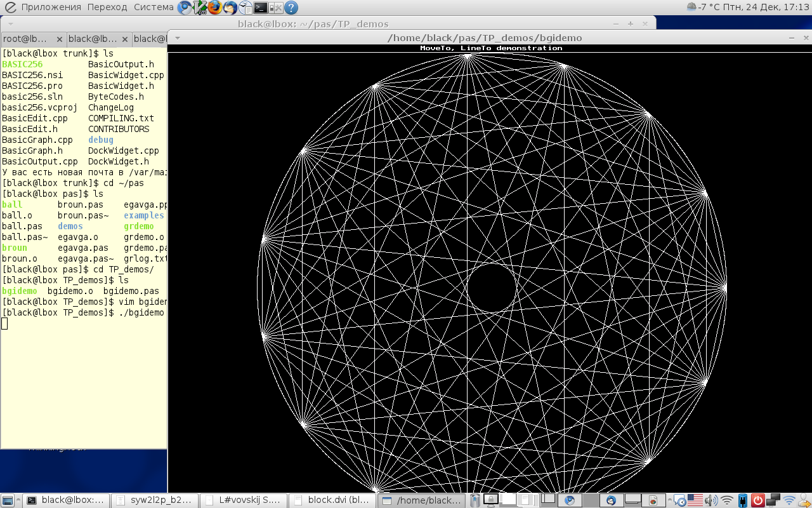Open the terminal window menu arrow
Viewport: 812px width, 508px height.
(11, 24)
